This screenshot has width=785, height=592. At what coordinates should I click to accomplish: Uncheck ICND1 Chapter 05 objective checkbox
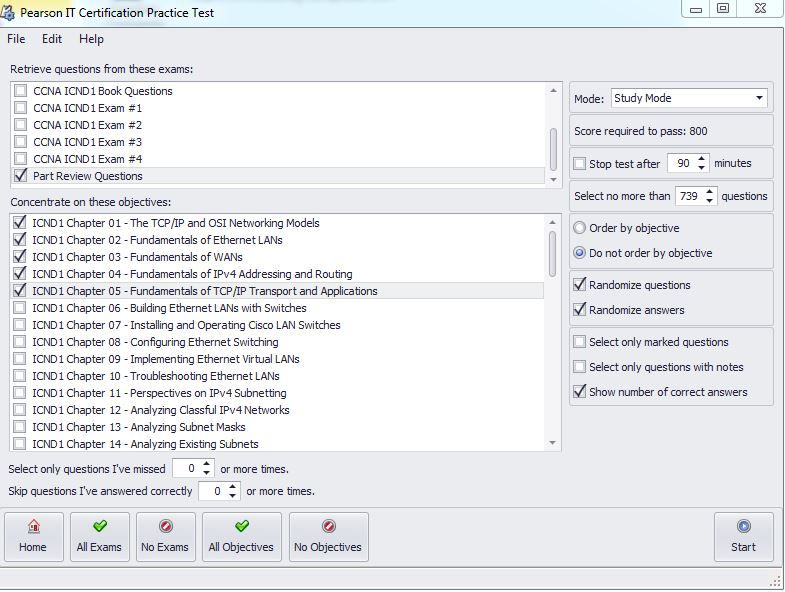(20, 291)
